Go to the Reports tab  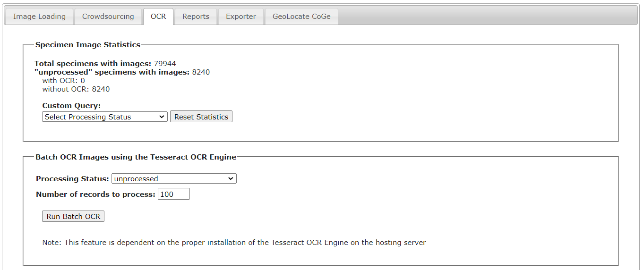click(x=196, y=17)
